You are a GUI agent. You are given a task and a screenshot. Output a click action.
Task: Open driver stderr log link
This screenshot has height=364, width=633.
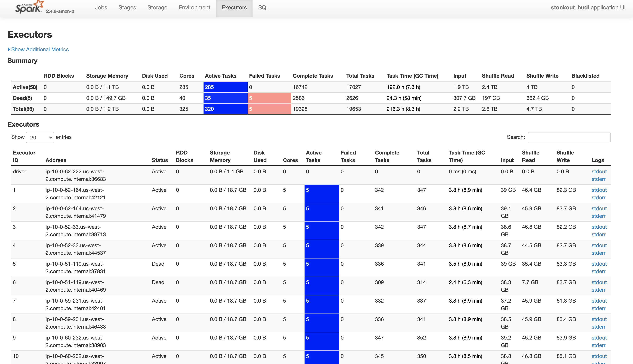[598, 179]
